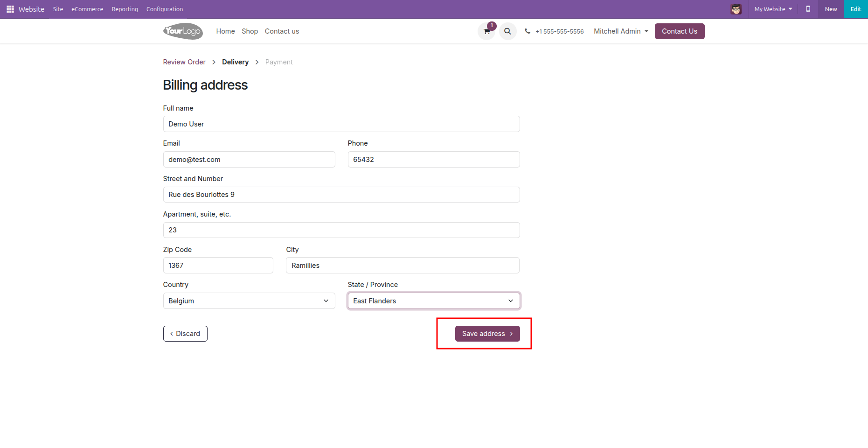Click the Delivery breadcrumb step
The image size is (868, 448).
pyautogui.click(x=235, y=62)
